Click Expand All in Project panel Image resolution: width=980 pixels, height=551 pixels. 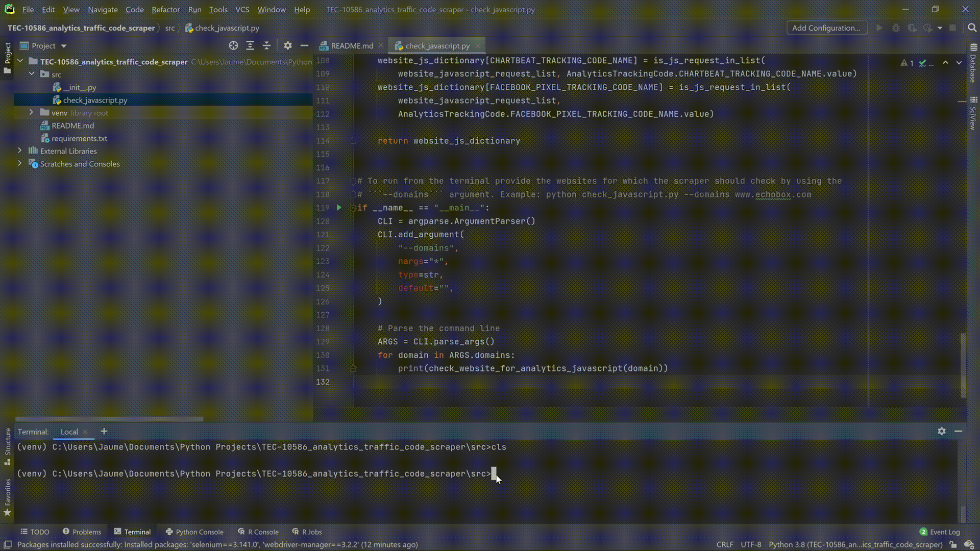(x=250, y=45)
